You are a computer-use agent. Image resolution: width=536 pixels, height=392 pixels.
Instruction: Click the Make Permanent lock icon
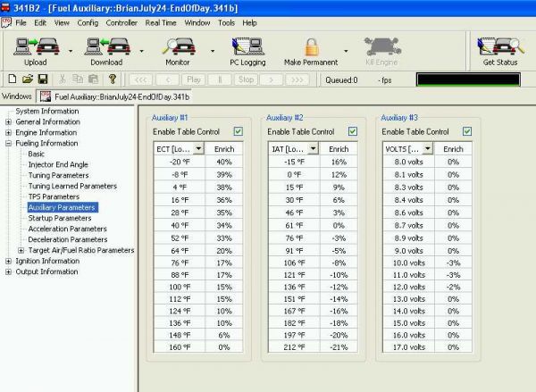pyautogui.click(x=311, y=47)
